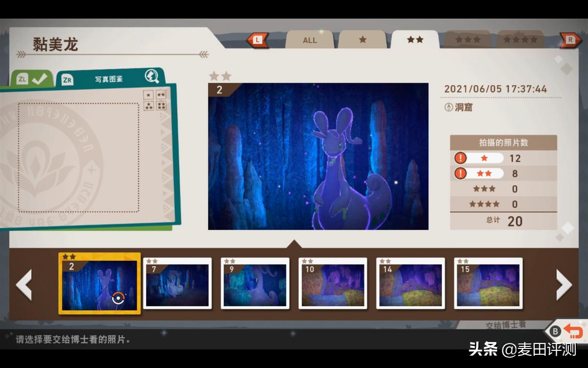Select photo thumbnail number 15
Viewport: 588px width, 368px height.
click(489, 283)
